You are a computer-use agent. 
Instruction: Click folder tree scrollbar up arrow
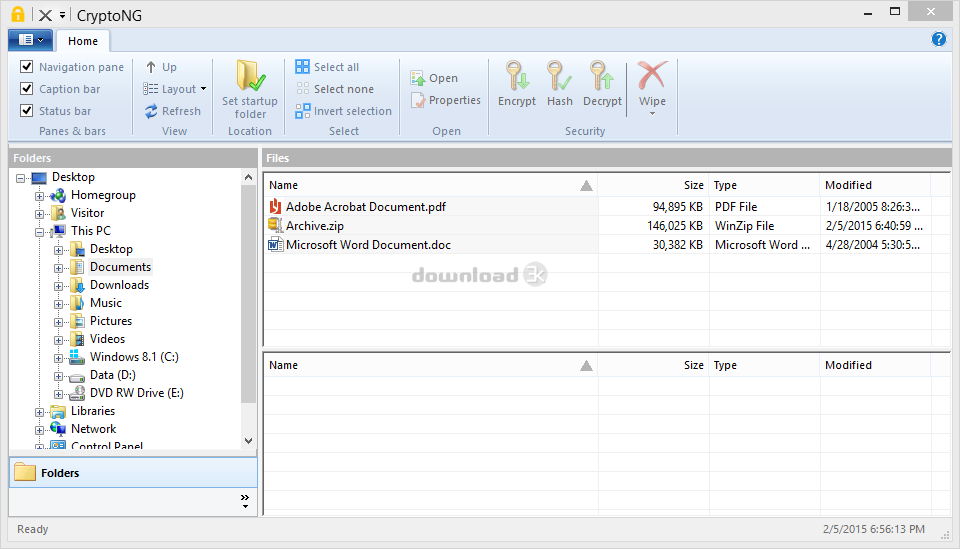click(x=248, y=177)
